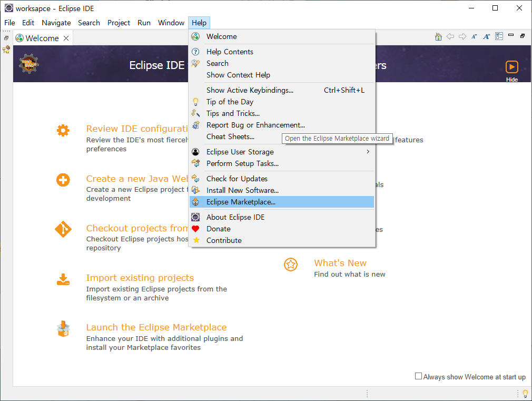Click the Check for Updates icon

coord(195,179)
